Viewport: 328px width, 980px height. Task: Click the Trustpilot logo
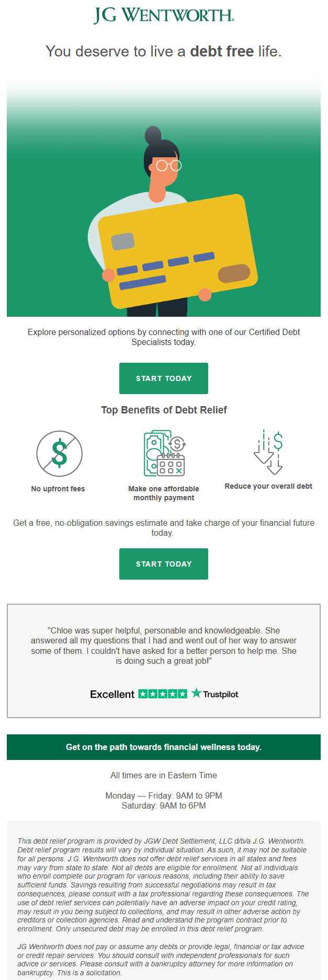[x=215, y=694]
